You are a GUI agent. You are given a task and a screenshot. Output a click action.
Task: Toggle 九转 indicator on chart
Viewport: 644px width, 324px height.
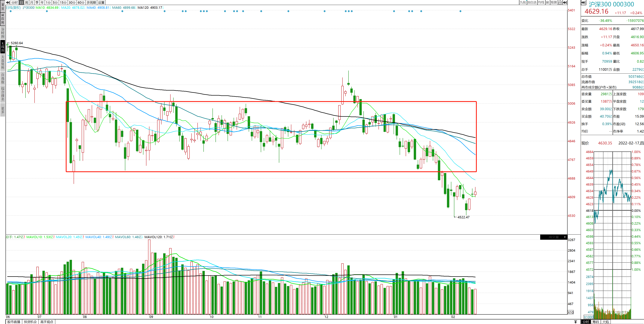pyautogui.click(x=523, y=3)
